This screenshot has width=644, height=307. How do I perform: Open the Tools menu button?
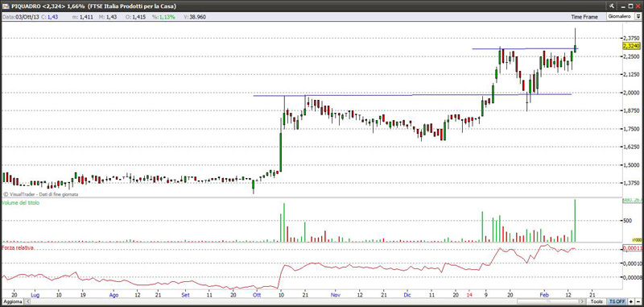597,301
